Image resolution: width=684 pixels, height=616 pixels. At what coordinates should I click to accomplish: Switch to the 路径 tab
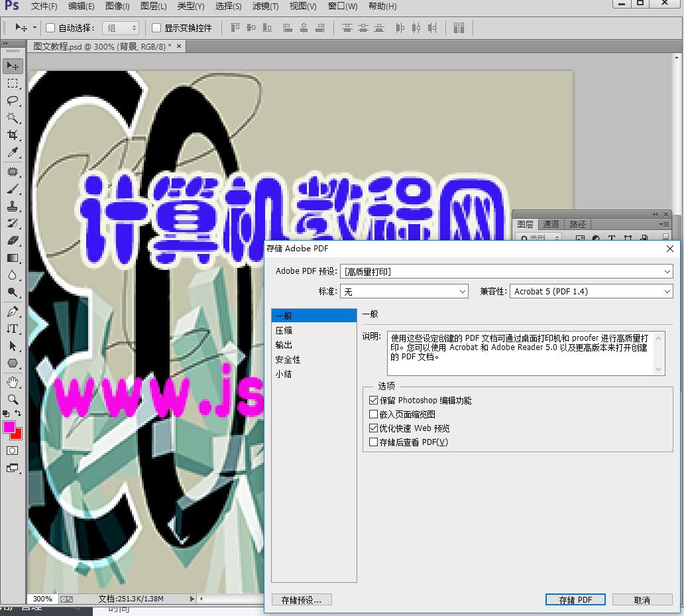tap(577, 224)
